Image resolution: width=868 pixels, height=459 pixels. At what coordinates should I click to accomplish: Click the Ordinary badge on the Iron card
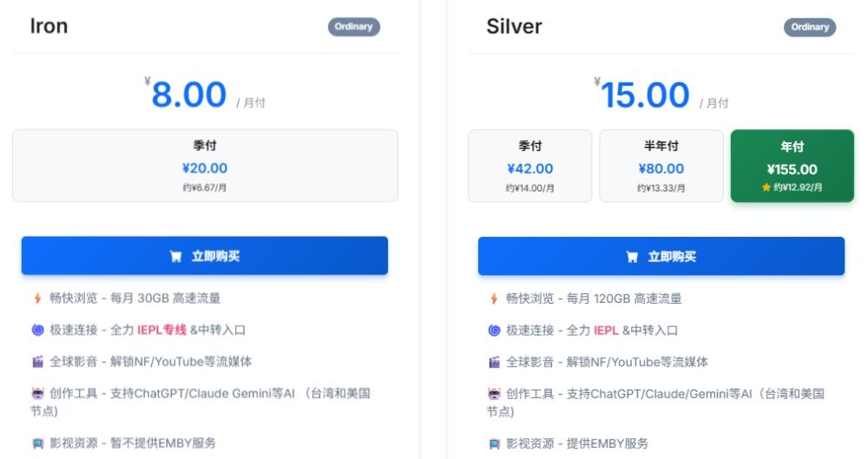[354, 27]
